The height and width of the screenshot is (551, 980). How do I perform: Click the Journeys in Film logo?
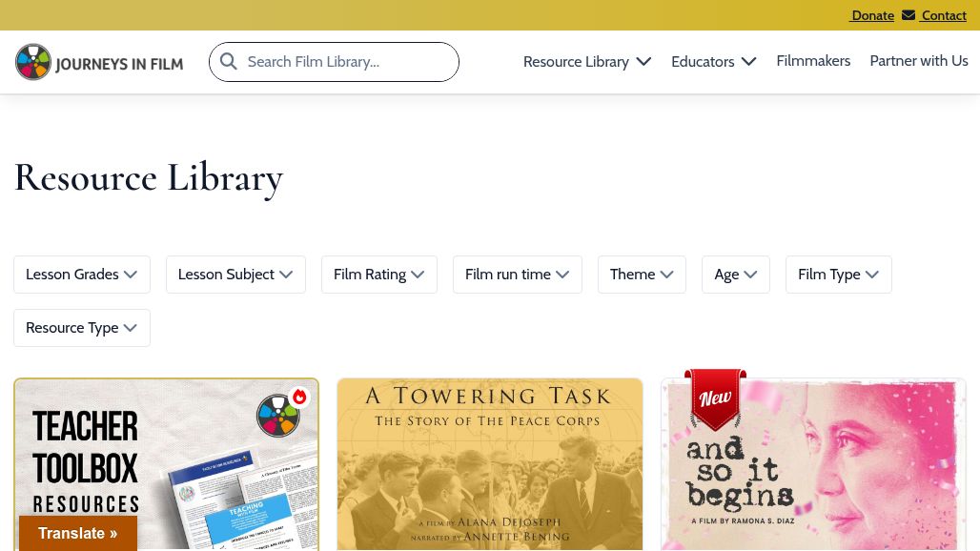[x=99, y=62]
